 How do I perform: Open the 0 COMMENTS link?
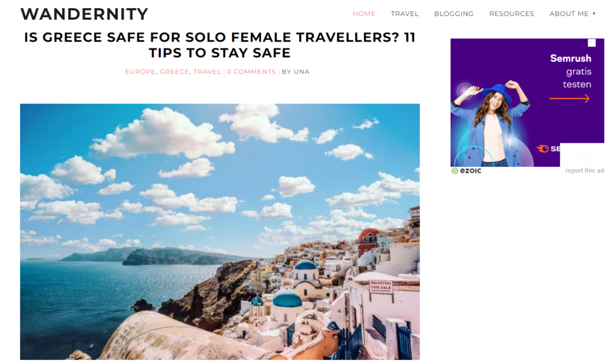[251, 72]
